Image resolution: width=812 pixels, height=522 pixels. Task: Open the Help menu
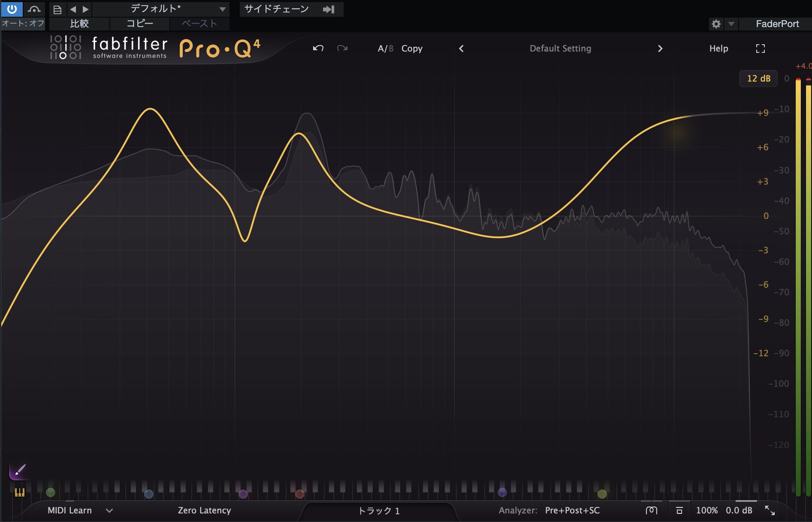tap(718, 49)
